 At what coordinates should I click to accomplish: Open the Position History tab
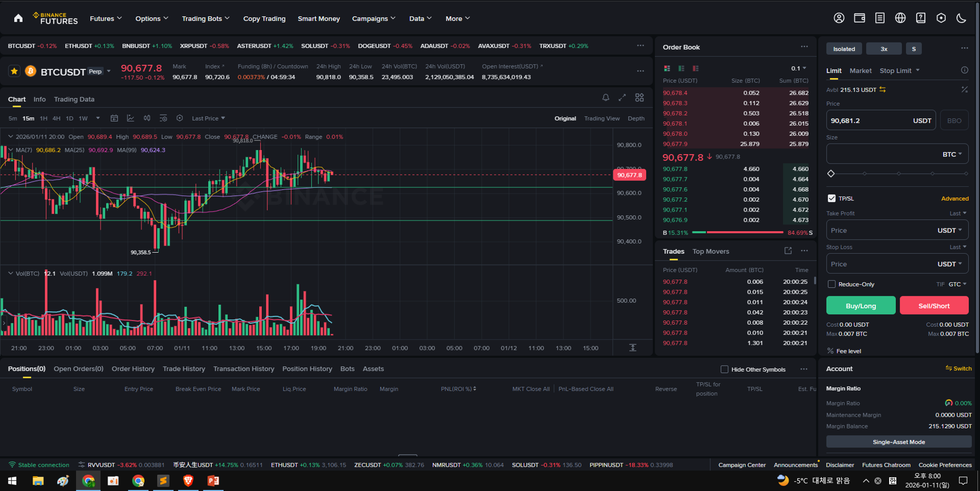(x=307, y=369)
